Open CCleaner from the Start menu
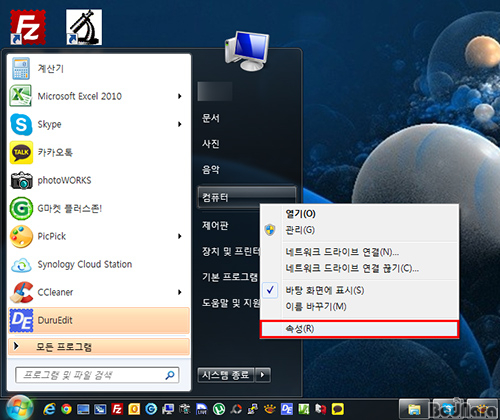 click(x=99, y=292)
